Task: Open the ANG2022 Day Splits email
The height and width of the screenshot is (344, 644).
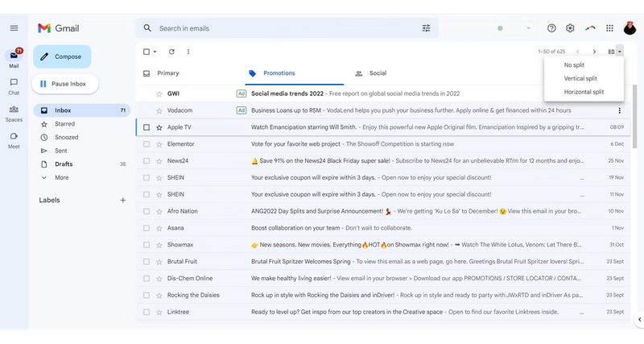Action: click(x=382, y=211)
